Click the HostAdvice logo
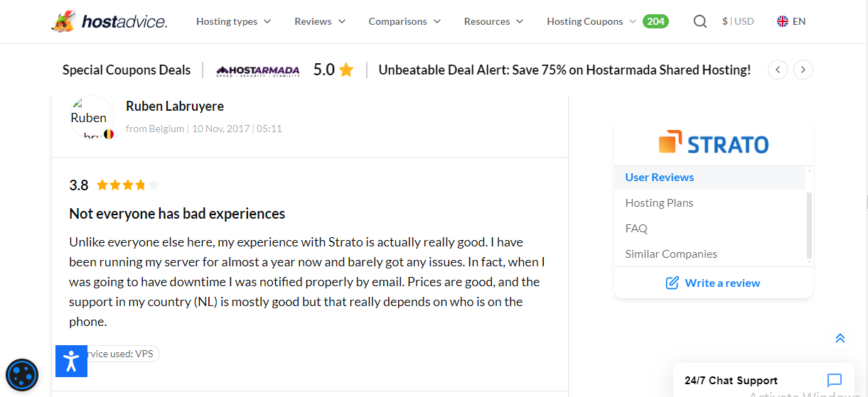 pyautogui.click(x=109, y=21)
